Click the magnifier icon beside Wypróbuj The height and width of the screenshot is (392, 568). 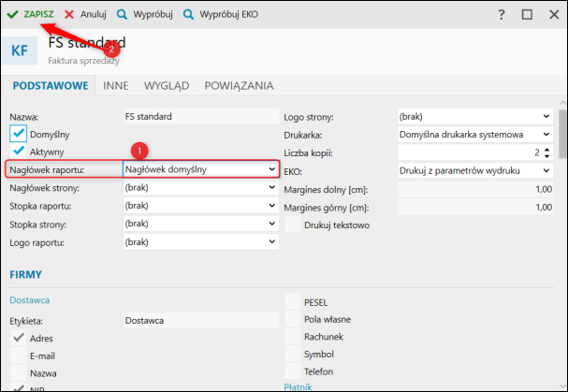tap(122, 14)
